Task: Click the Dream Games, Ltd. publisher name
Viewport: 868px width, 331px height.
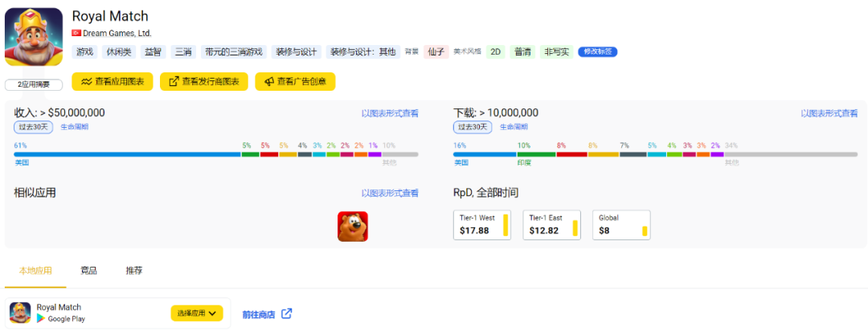Action: [117, 33]
